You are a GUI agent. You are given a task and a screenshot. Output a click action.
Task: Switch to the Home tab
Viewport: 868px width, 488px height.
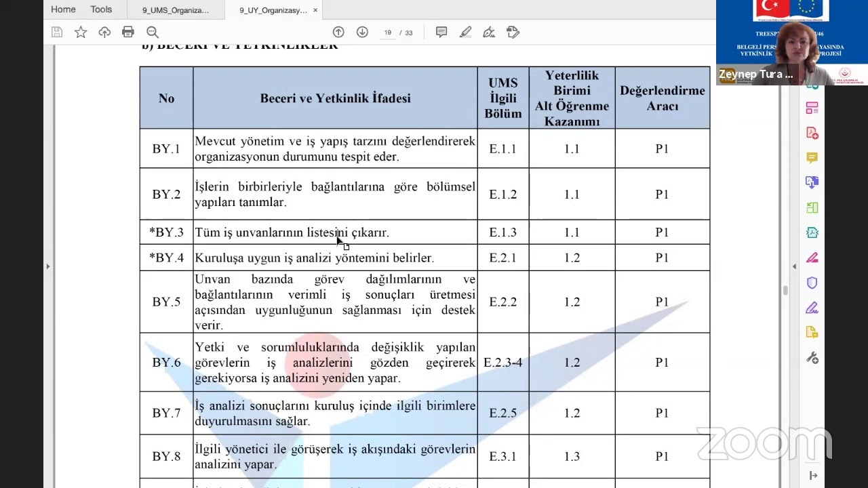click(x=63, y=9)
